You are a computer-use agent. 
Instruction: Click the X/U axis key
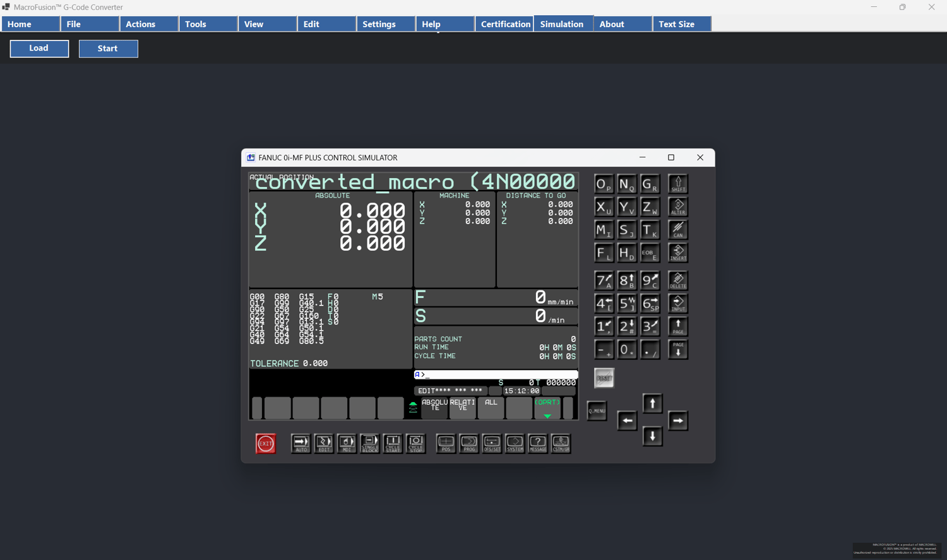coord(604,207)
